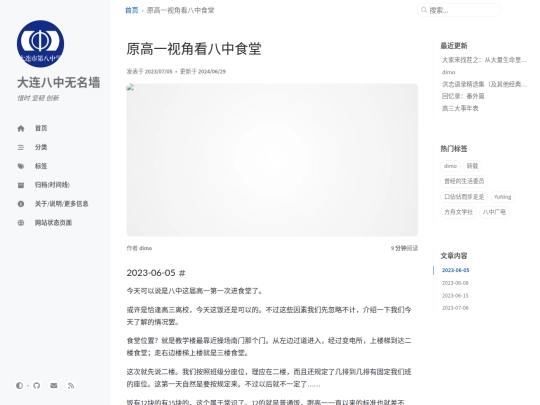Image resolution: width=540 pixels, height=405 pixels.
Task: Open the 标签 sidebar menu item
Action: 41,166
